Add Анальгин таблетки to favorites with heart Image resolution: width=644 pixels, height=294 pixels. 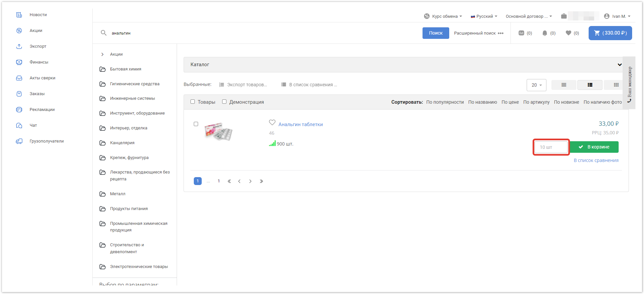tap(272, 122)
